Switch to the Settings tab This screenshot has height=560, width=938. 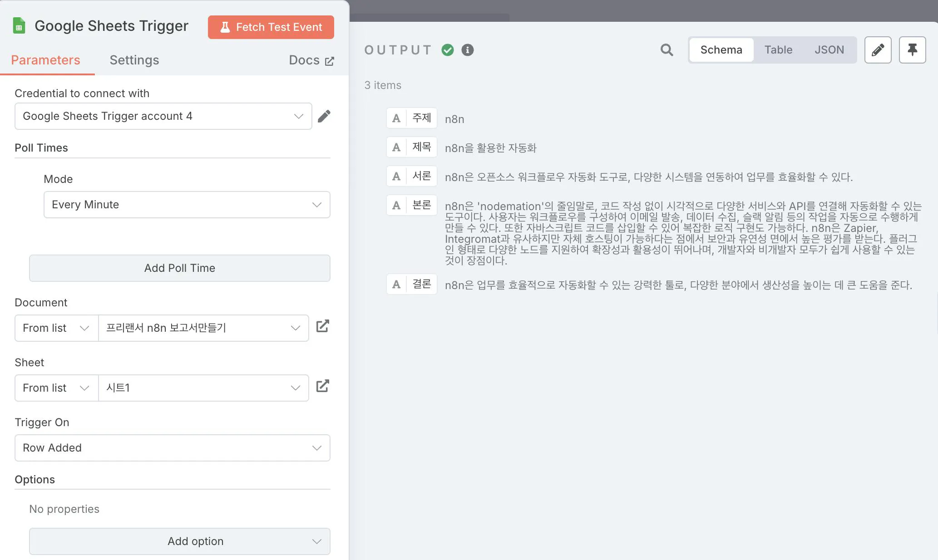[134, 60]
